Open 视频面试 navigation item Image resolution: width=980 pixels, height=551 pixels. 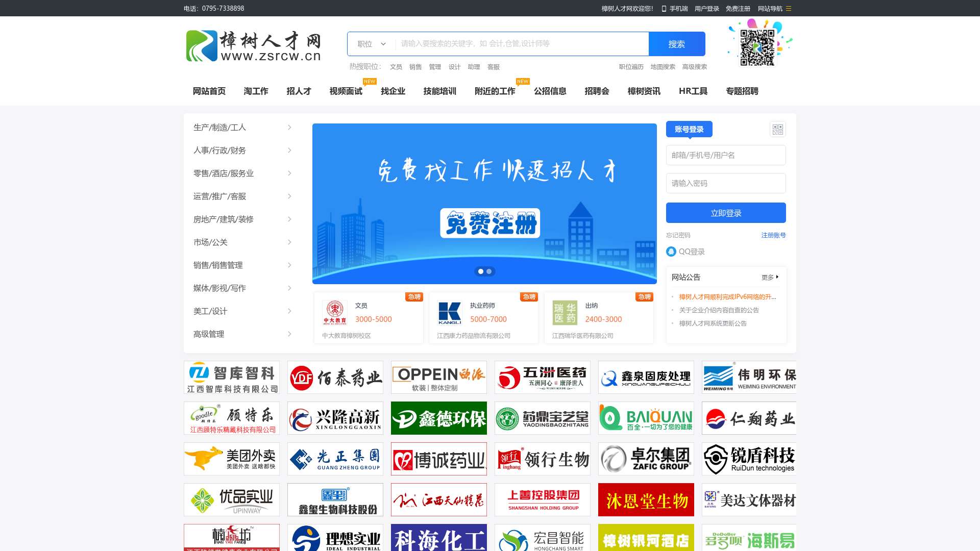click(346, 91)
